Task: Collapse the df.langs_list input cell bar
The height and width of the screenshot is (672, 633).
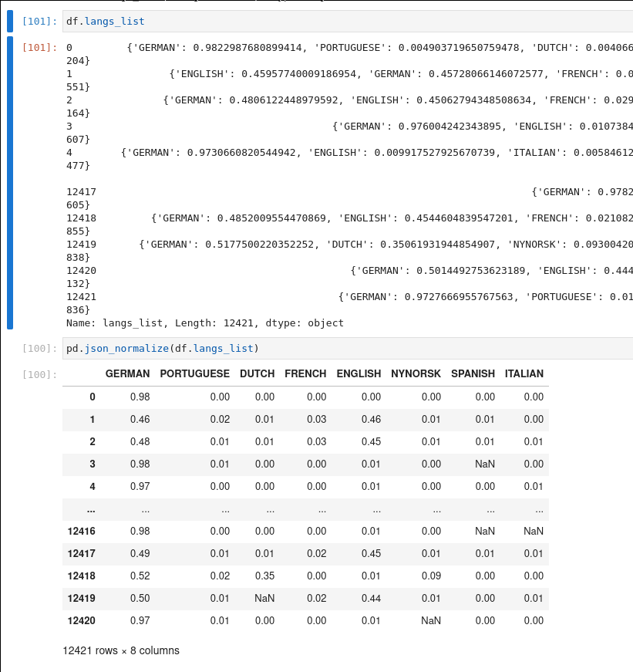Action: (10, 22)
